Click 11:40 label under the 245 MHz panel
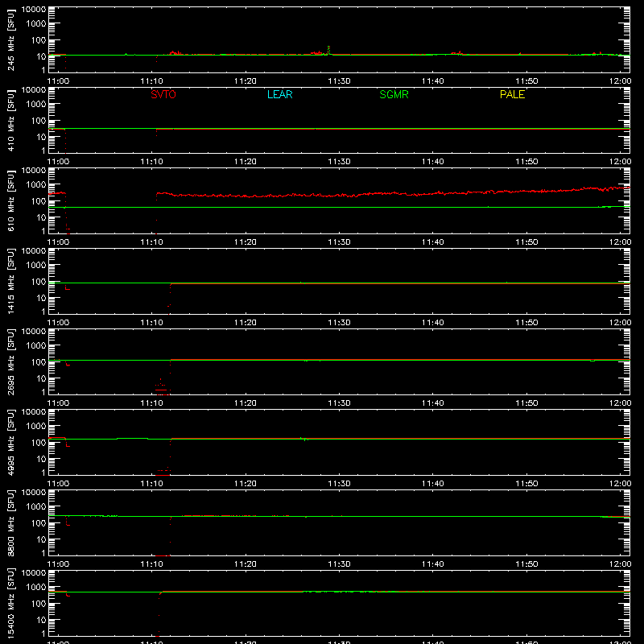This screenshot has height=644, width=644. (433, 81)
